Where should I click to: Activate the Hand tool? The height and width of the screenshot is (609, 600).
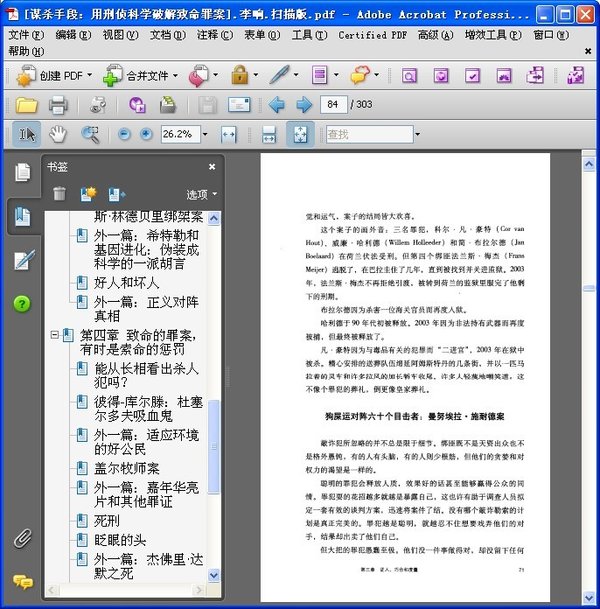(58, 134)
